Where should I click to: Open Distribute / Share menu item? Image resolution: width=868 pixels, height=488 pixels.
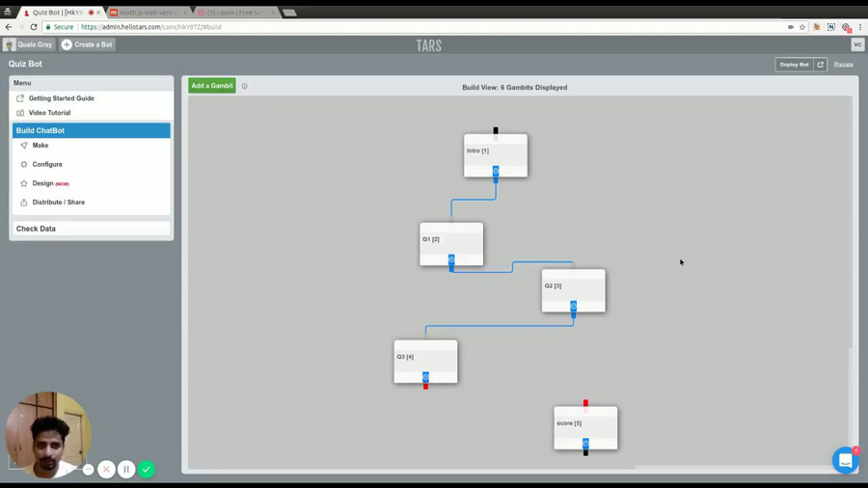pos(58,203)
